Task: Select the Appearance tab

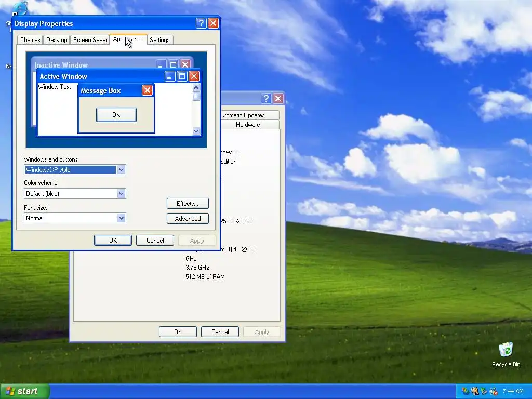Action: (x=128, y=39)
